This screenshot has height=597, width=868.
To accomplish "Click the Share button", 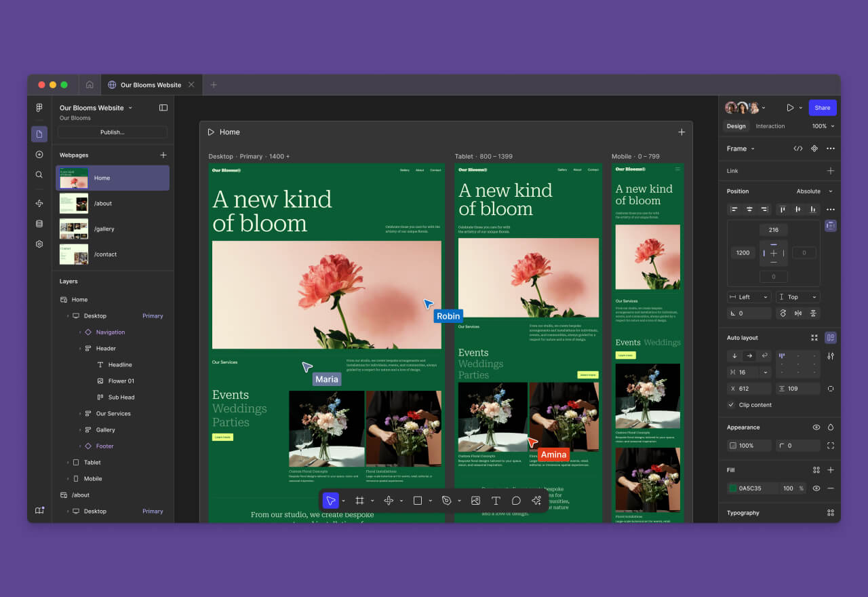I will pyautogui.click(x=822, y=108).
